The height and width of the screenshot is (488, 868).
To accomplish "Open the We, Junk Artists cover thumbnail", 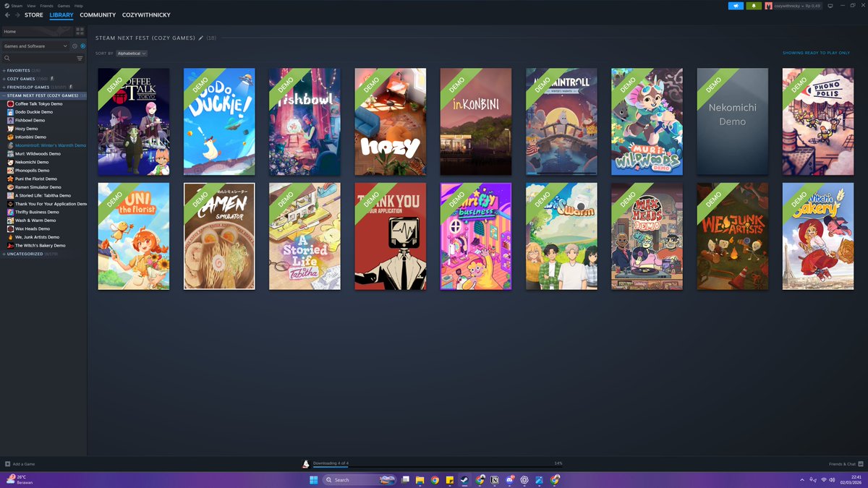I will point(732,236).
